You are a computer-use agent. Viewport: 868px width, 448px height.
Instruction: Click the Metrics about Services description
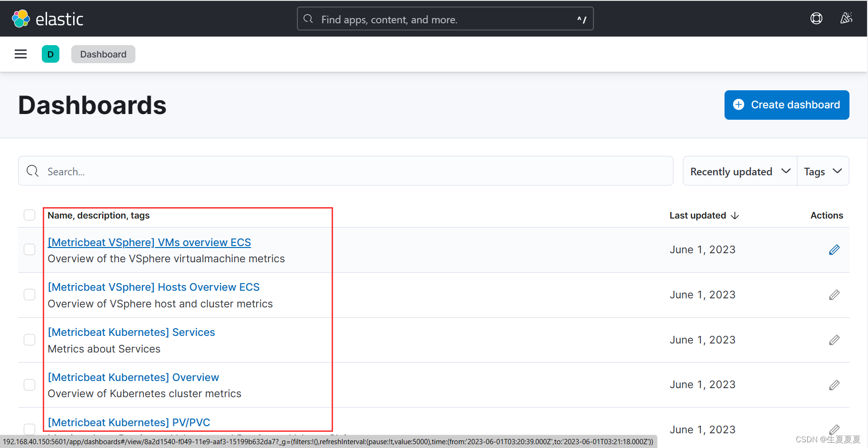pyautogui.click(x=104, y=349)
